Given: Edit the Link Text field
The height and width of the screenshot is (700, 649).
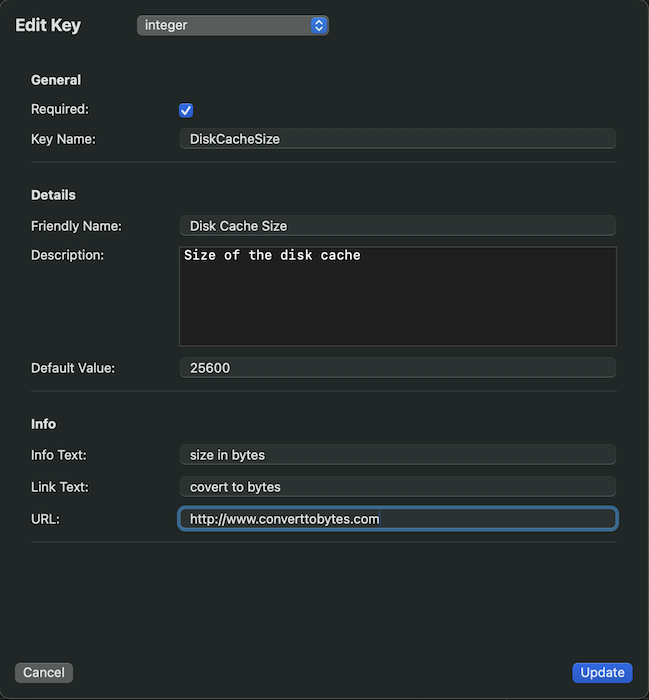Looking at the screenshot, I should (398, 487).
